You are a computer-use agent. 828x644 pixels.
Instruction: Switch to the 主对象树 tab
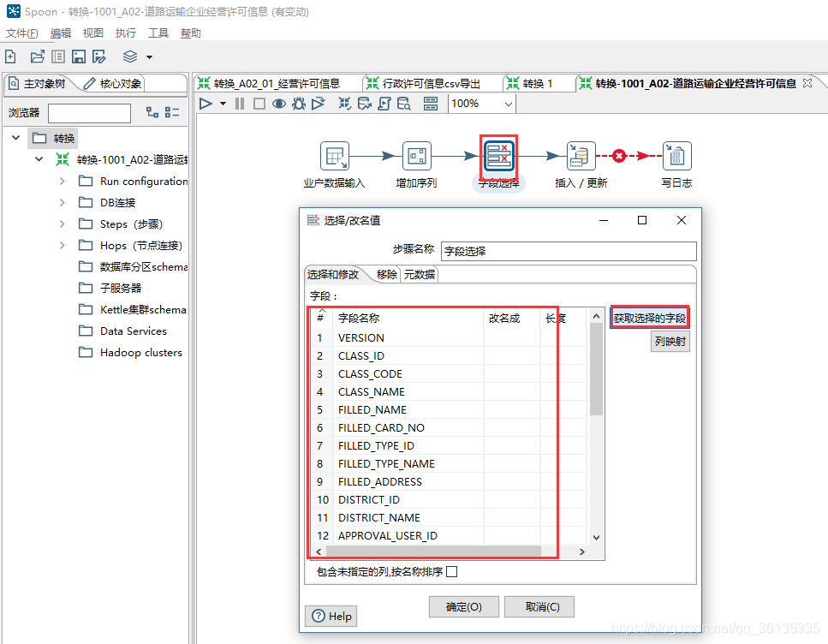point(38,83)
